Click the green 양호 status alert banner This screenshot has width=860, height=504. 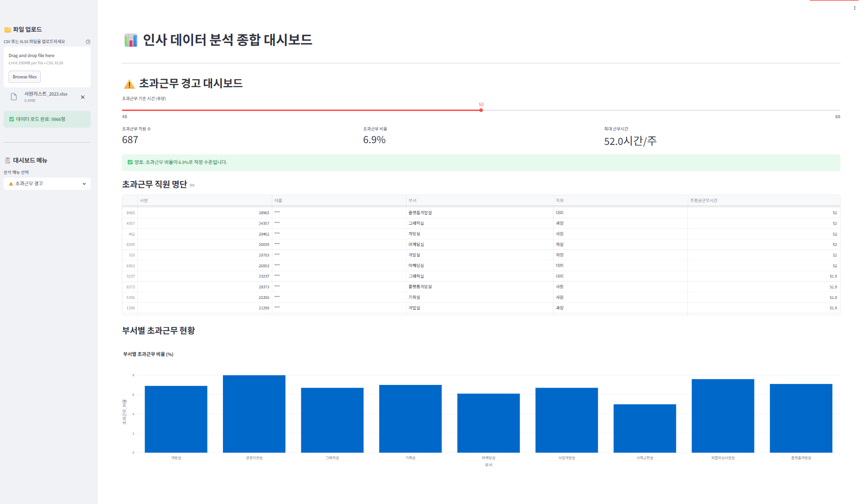point(481,163)
